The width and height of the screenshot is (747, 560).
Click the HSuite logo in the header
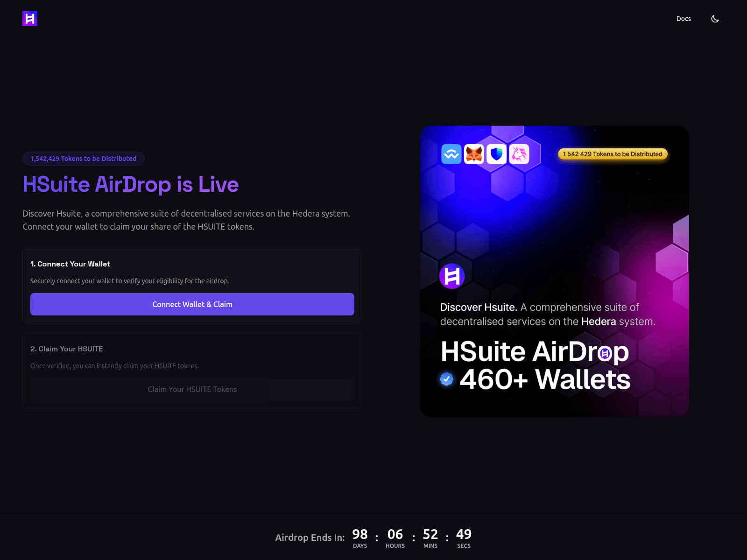pos(30,19)
